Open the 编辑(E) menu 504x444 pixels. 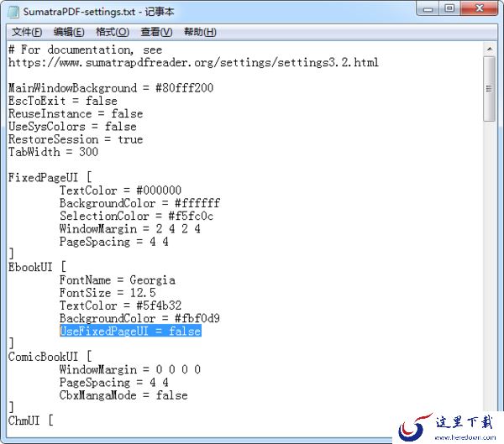tap(69, 32)
